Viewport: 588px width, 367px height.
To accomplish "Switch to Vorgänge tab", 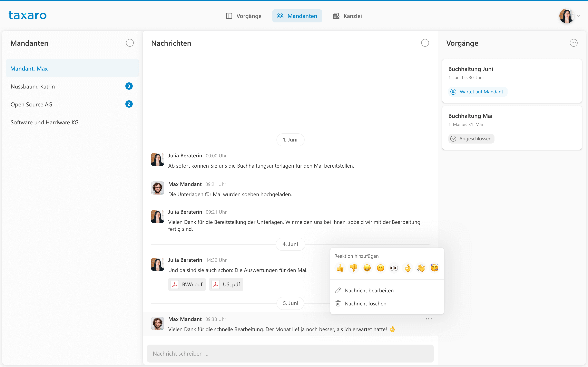I will (x=244, y=16).
